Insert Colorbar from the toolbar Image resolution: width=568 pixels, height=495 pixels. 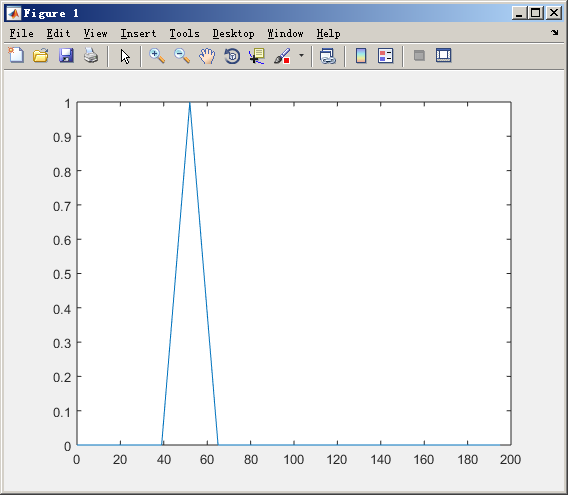pos(361,56)
